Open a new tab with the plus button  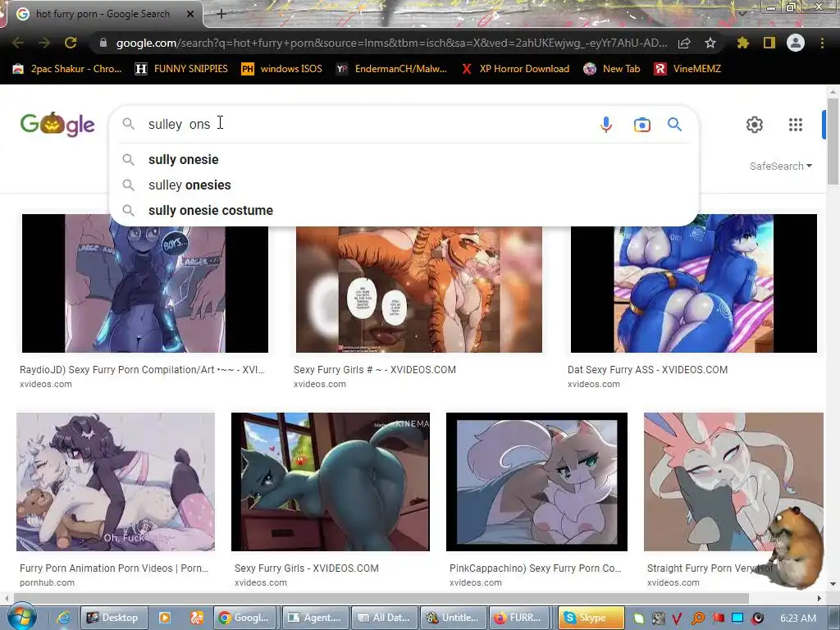[x=221, y=14]
